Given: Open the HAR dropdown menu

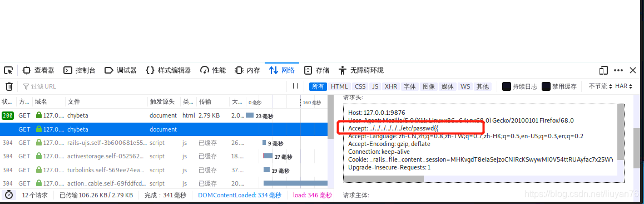Looking at the screenshot, I should pos(625,86).
